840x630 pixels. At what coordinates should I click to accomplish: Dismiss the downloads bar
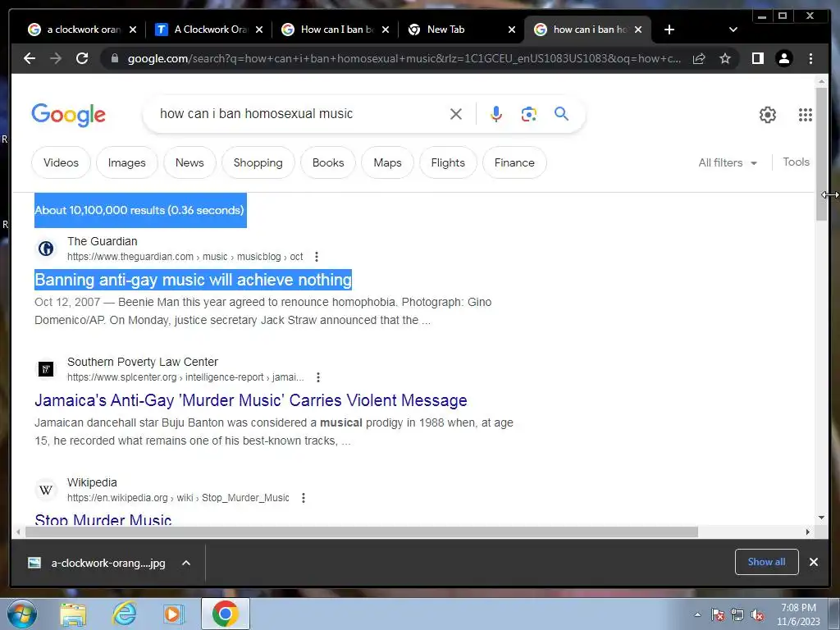coord(814,562)
